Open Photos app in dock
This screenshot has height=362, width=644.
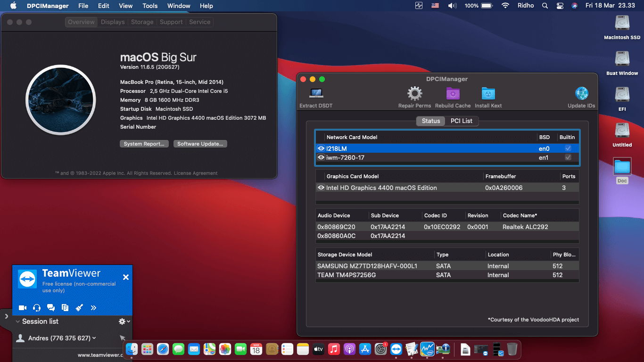225,349
